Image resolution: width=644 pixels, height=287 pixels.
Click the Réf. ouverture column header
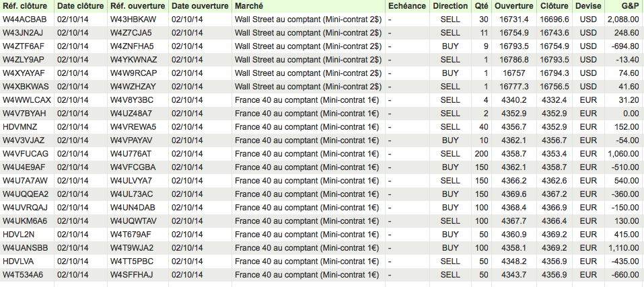coord(137,6)
